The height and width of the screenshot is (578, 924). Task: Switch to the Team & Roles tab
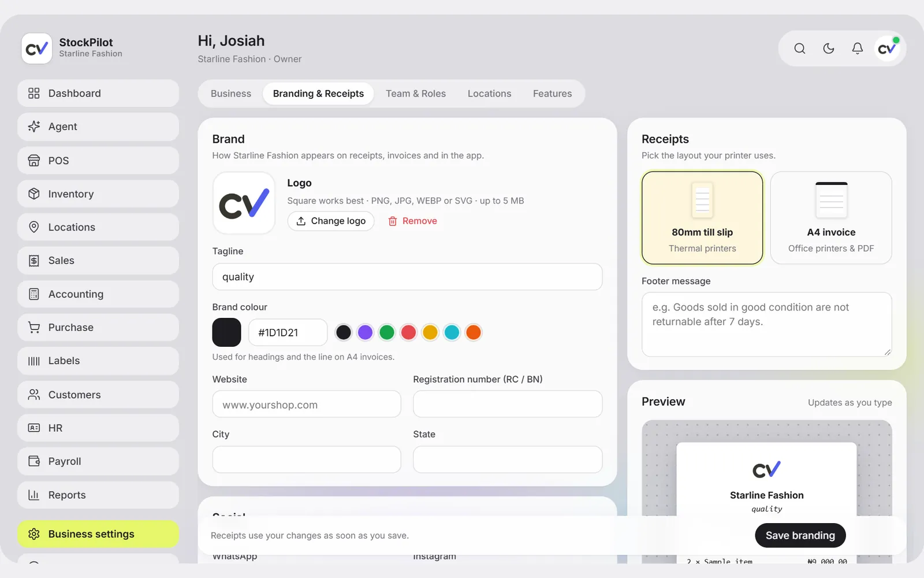click(x=416, y=94)
